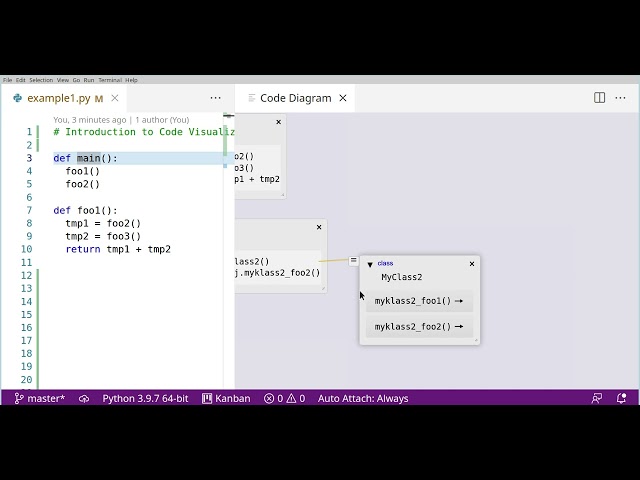This screenshot has width=640, height=480.
Task: Click the def main(): line
Action: (x=85, y=158)
